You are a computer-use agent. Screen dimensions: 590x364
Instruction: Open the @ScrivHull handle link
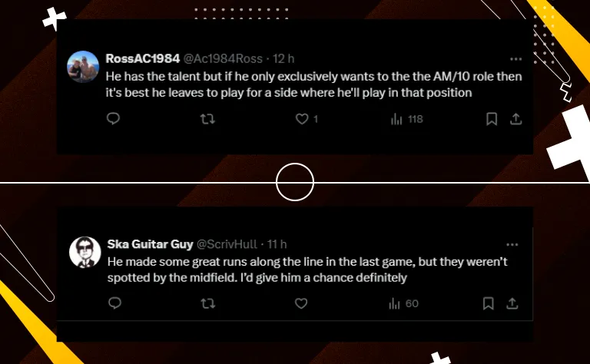tap(227, 244)
